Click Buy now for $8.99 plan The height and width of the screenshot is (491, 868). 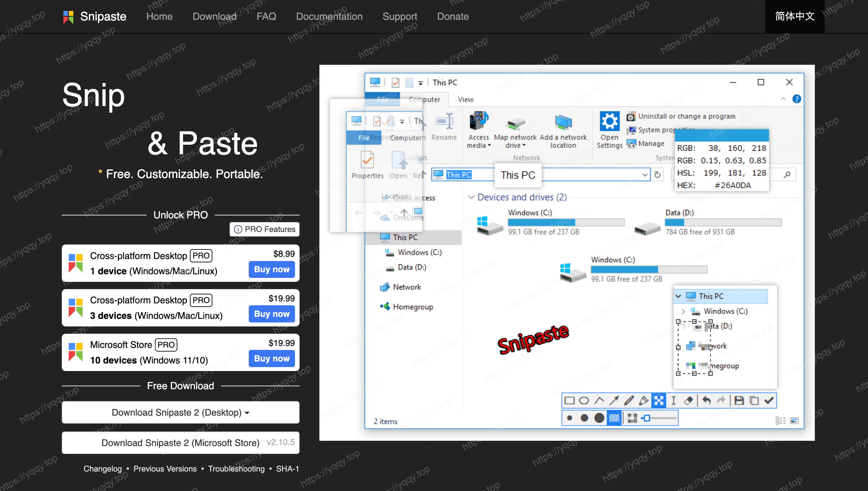click(x=271, y=269)
